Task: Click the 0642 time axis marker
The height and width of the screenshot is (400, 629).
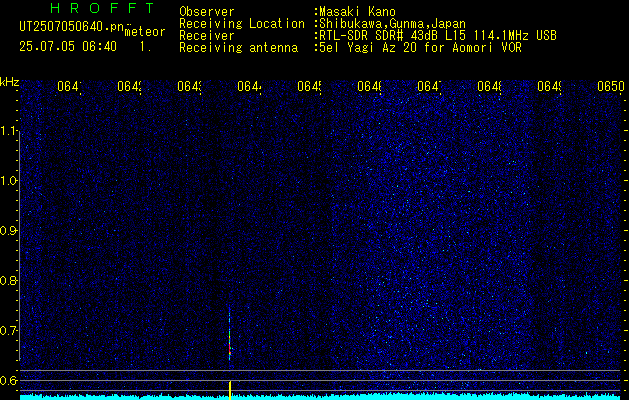Action: [x=130, y=86]
